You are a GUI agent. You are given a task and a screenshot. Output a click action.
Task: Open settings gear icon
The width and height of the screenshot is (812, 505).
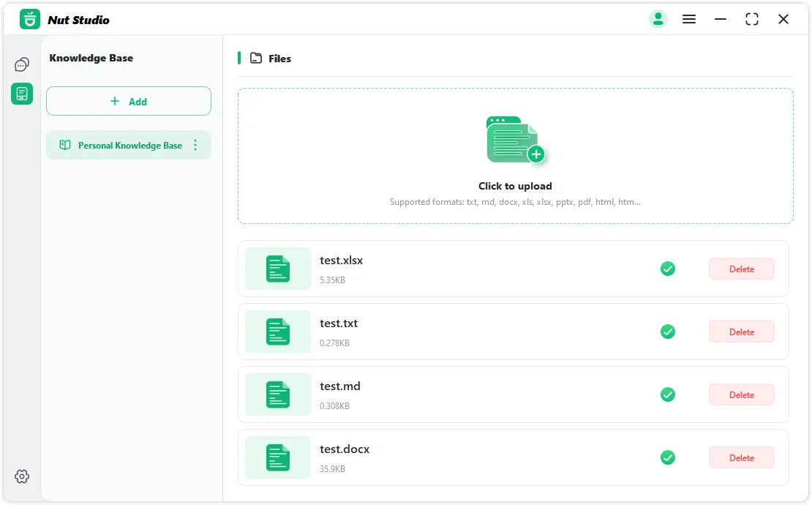click(x=22, y=476)
